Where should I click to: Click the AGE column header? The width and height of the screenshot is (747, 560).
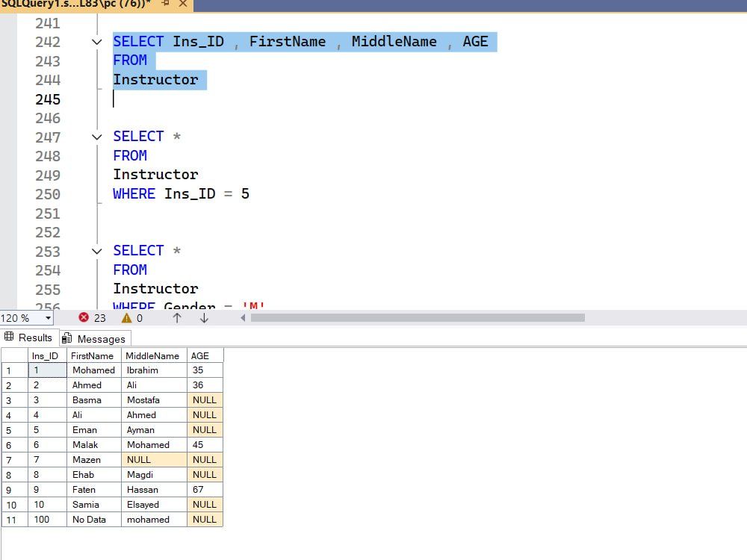[x=205, y=355]
